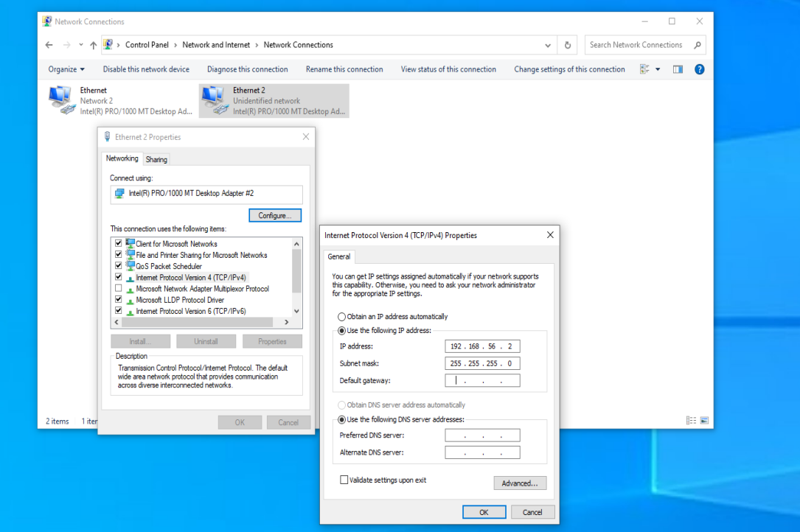
Task: Uncheck Microsoft Network Adapter Multiplexor Protocol
Action: 118,288
